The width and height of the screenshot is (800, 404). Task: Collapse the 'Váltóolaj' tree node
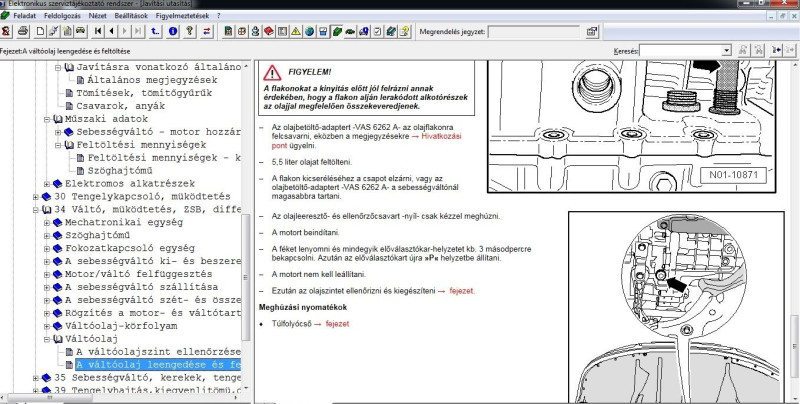click(47, 339)
